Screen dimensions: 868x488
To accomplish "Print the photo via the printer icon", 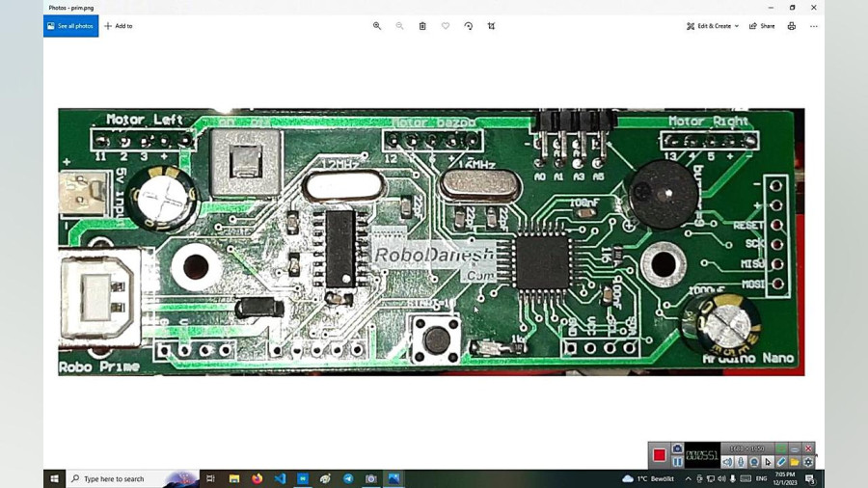I will (792, 26).
